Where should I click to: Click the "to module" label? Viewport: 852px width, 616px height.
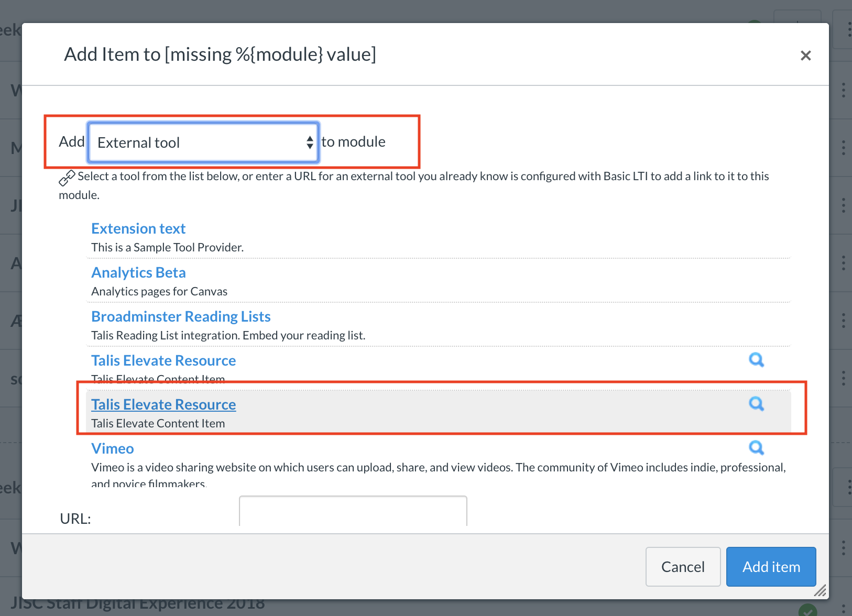point(354,141)
